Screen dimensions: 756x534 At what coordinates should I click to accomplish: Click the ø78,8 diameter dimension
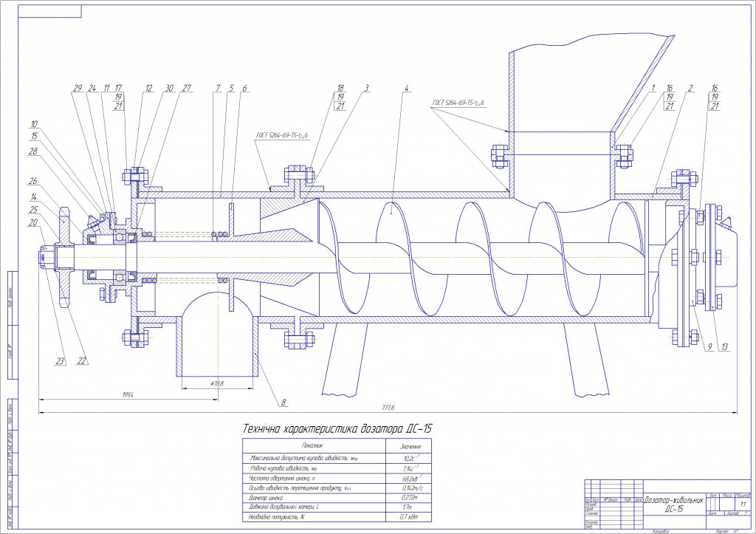click(217, 385)
